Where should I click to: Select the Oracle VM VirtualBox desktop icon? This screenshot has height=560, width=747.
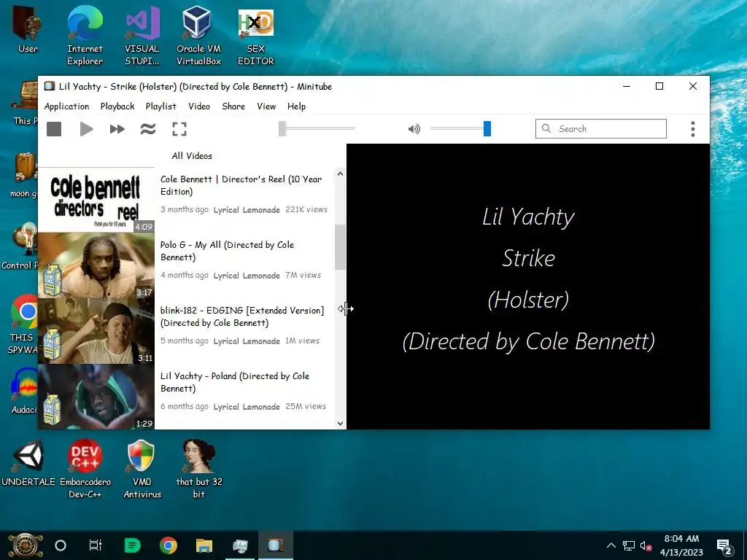(198, 36)
